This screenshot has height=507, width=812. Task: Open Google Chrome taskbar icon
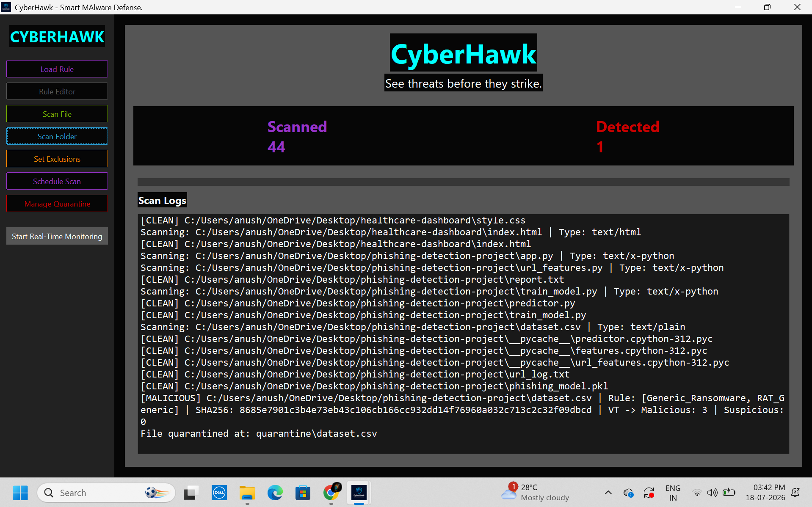point(331,493)
